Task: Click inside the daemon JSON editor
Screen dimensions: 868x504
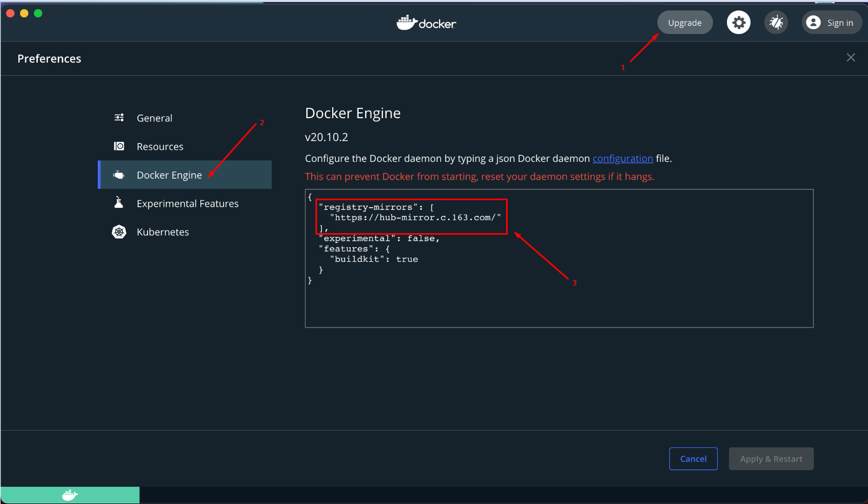Action: [x=560, y=258]
